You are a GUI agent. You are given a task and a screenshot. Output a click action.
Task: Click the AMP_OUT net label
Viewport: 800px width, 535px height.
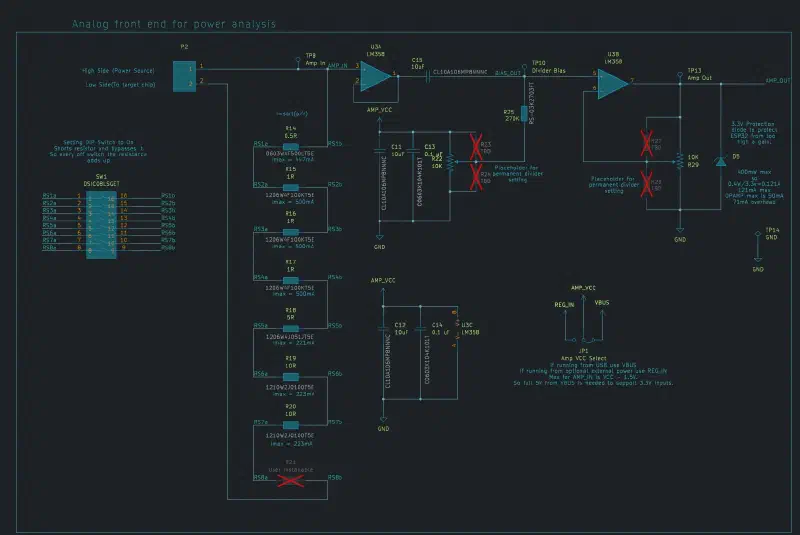(778, 81)
